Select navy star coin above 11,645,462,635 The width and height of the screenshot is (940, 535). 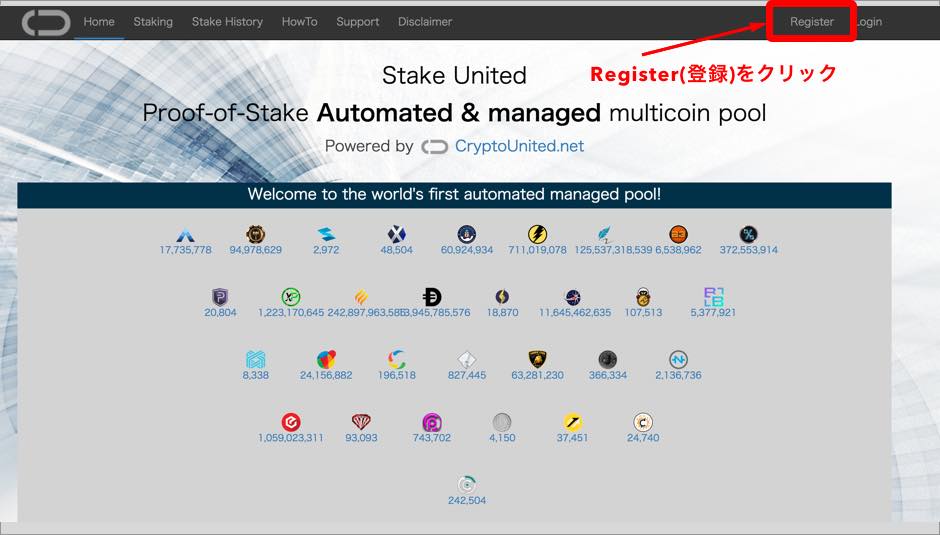click(573, 297)
